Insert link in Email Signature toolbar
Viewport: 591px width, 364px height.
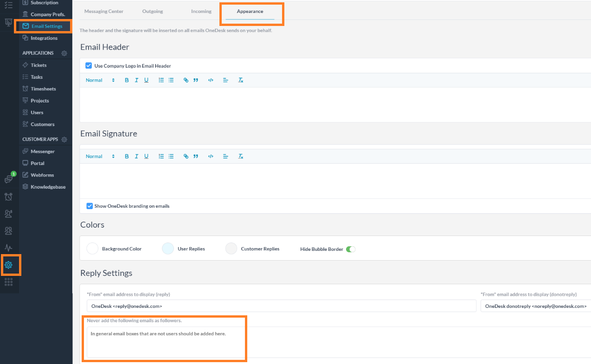(186, 156)
